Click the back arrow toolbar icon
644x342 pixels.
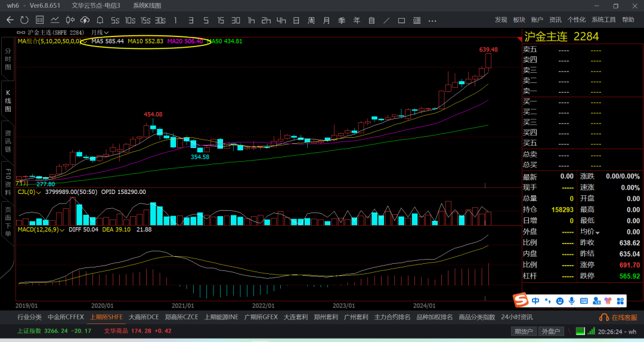pyautogui.click(x=10, y=20)
